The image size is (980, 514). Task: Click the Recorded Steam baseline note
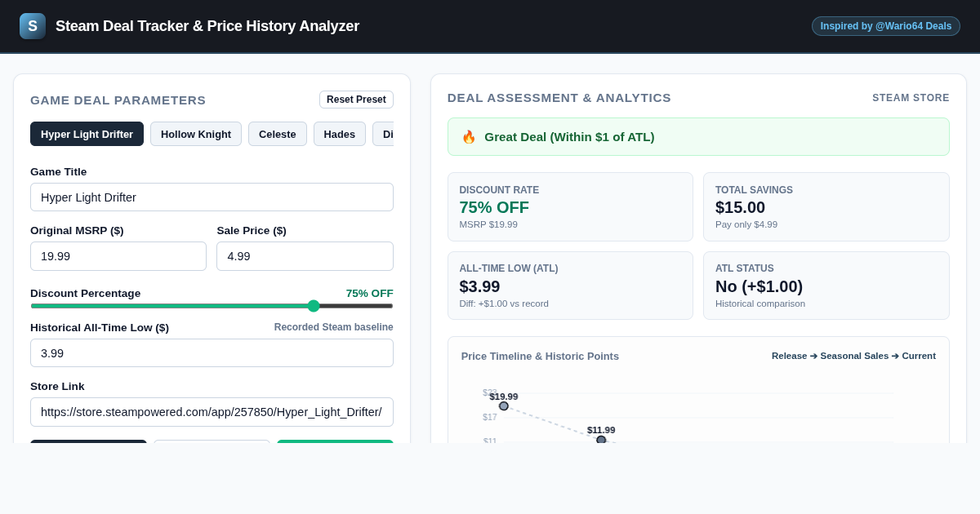pos(333,327)
